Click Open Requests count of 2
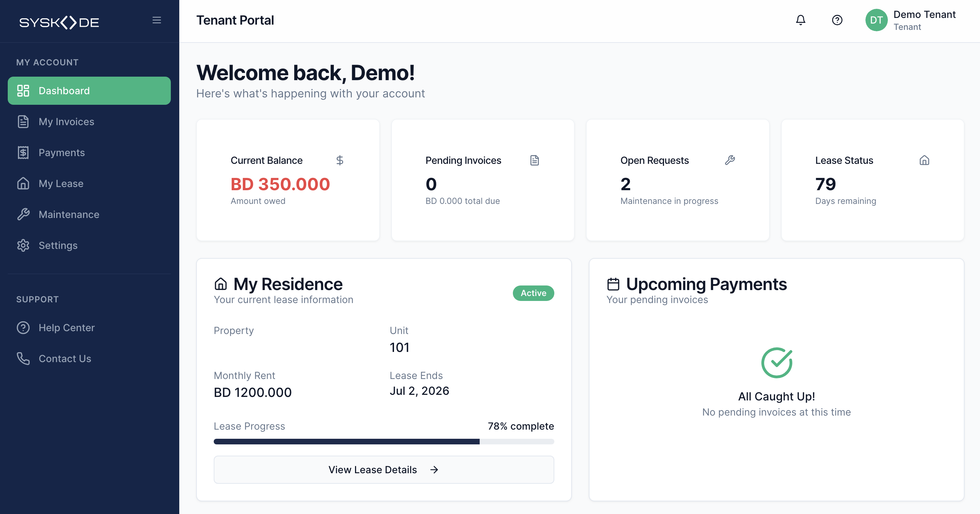 [x=625, y=184]
